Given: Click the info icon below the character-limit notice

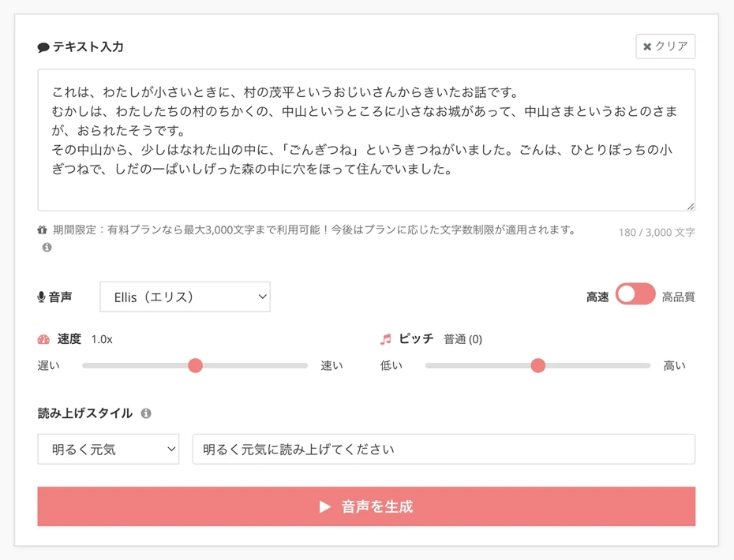Looking at the screenshot, I should point(47,248).
